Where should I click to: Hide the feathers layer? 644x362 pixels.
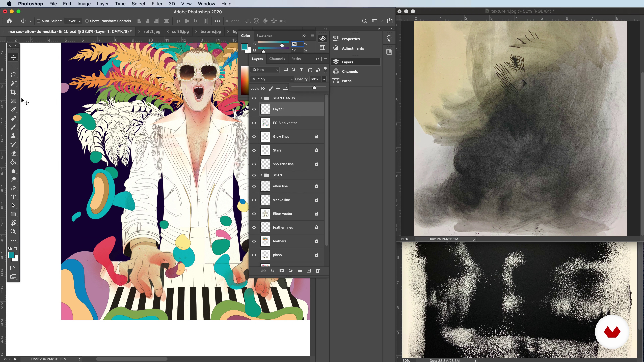pos(254,241)
